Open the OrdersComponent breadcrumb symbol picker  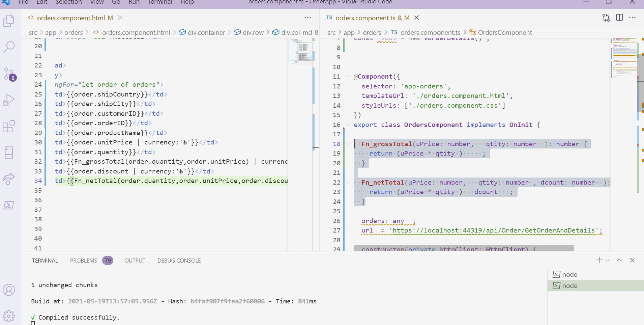point(501,32)
